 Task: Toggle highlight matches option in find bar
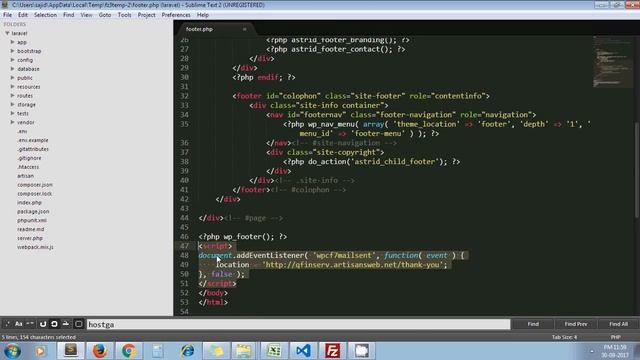click(x=79, y=324)
